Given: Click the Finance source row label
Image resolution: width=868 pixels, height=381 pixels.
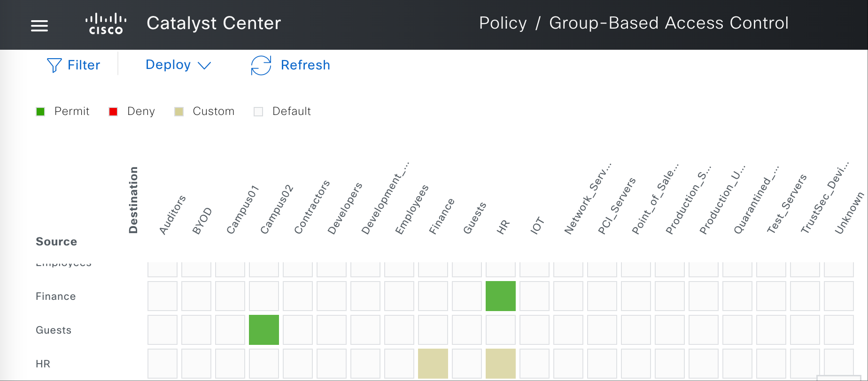Looking at the screenshot, I should coord(55,296).
